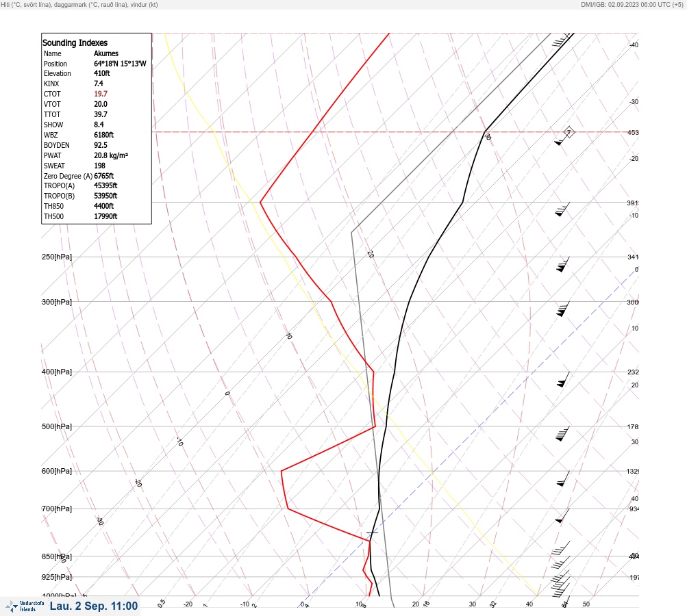Click the WBZ value 6180ft

coord(104,135)
